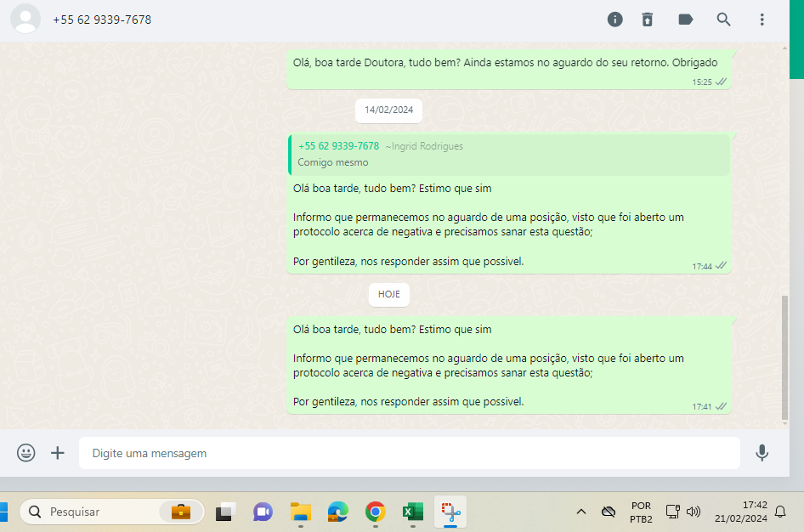Click quoted reply from Ingrid Rodrigues
The width and height of the screenshot is (804, 532).
[x=508, y=155]
